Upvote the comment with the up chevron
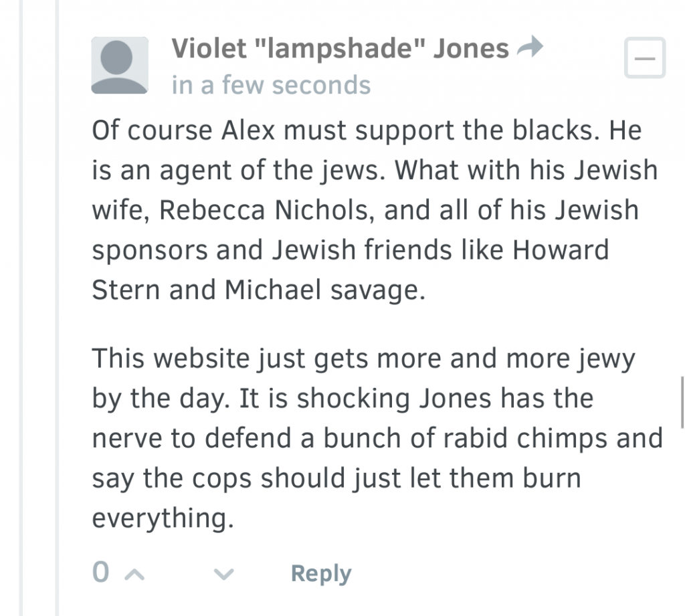Viewport: 685px width, 616px height. click(135, 574)
